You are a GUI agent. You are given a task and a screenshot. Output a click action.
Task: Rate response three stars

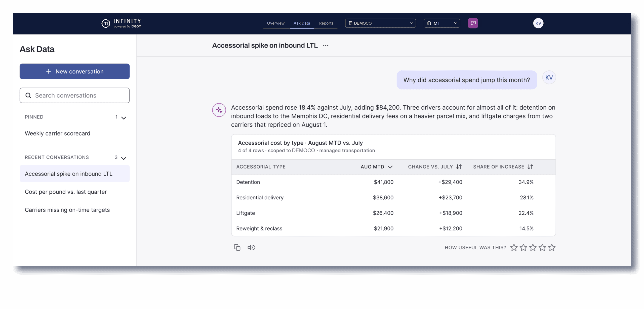coord(533,247)
